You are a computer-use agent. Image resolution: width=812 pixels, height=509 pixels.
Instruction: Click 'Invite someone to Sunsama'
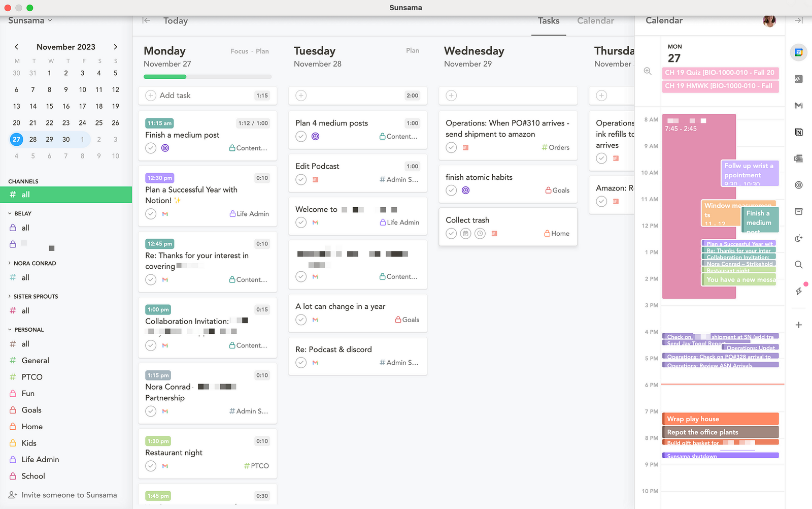tap(69, 494)
